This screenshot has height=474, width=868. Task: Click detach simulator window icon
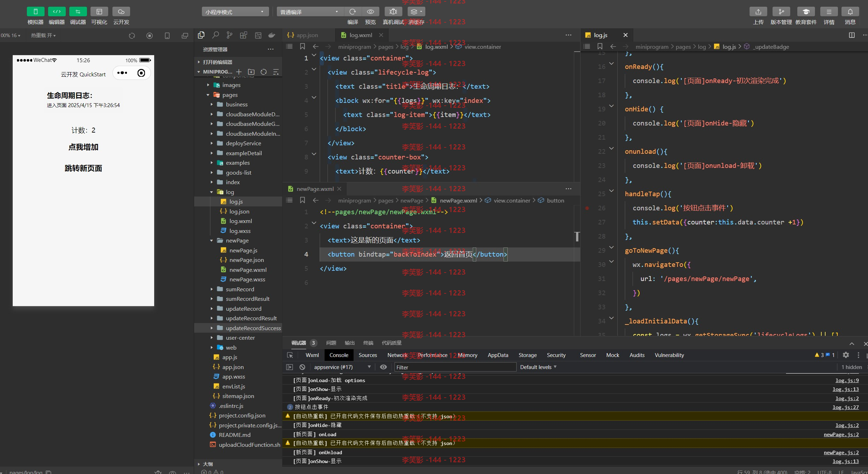pos(185,35)
